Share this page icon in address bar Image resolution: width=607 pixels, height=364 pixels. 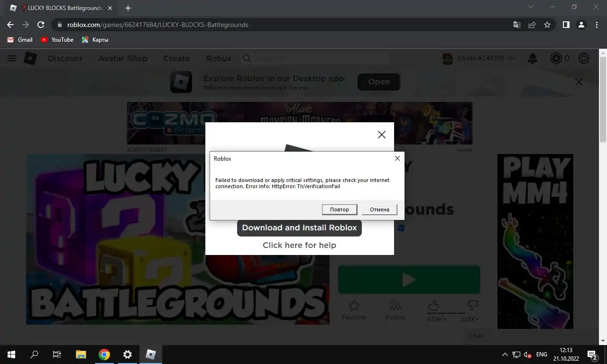[x=532, y=25]
